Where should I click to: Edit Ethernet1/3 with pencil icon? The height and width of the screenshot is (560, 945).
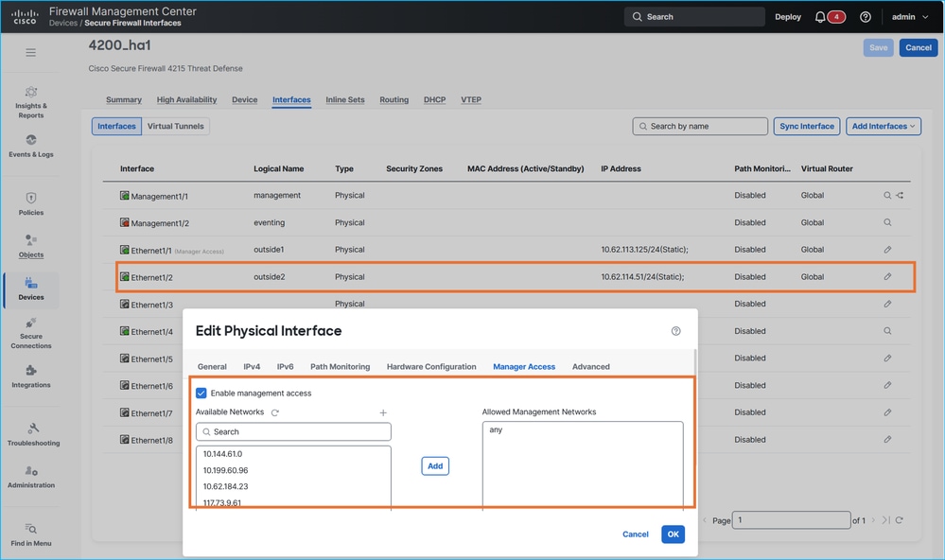pos(887,304)
